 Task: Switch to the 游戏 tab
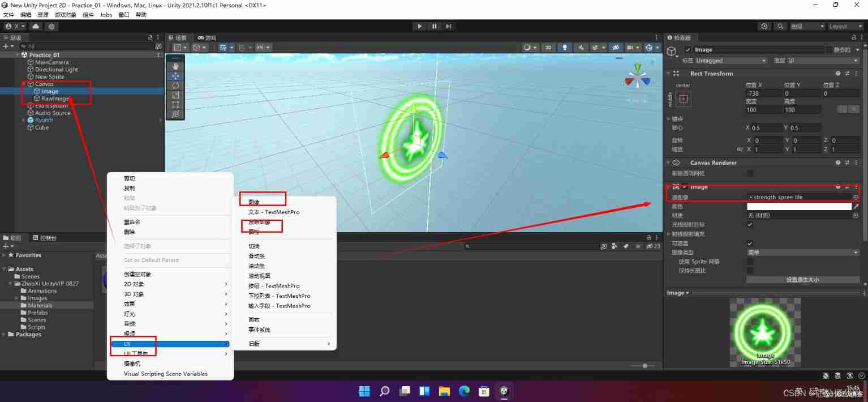click(207, 37)
